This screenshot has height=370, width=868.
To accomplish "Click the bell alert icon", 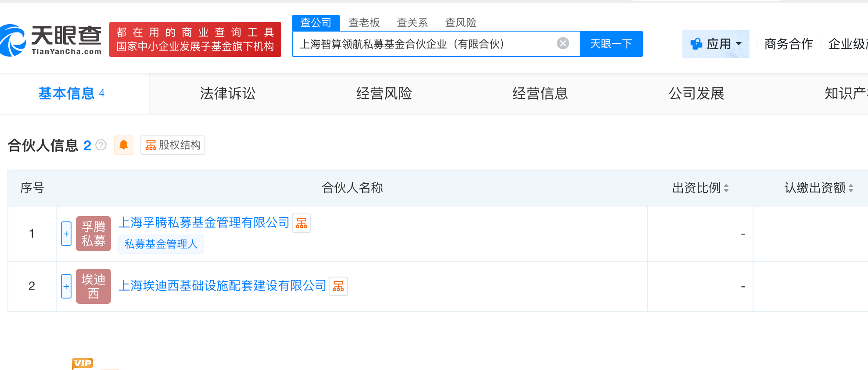I will click(124, 145).
